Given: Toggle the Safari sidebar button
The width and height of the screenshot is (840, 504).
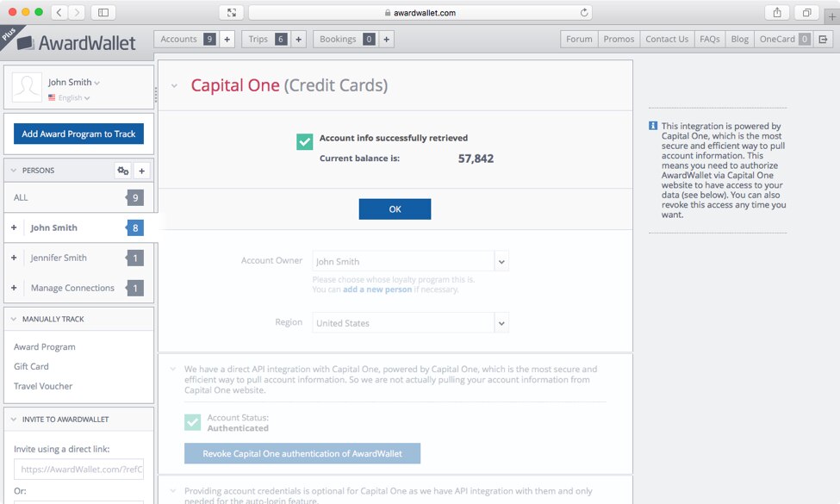Looking at the screenshot, I should [x=103, y=12].
